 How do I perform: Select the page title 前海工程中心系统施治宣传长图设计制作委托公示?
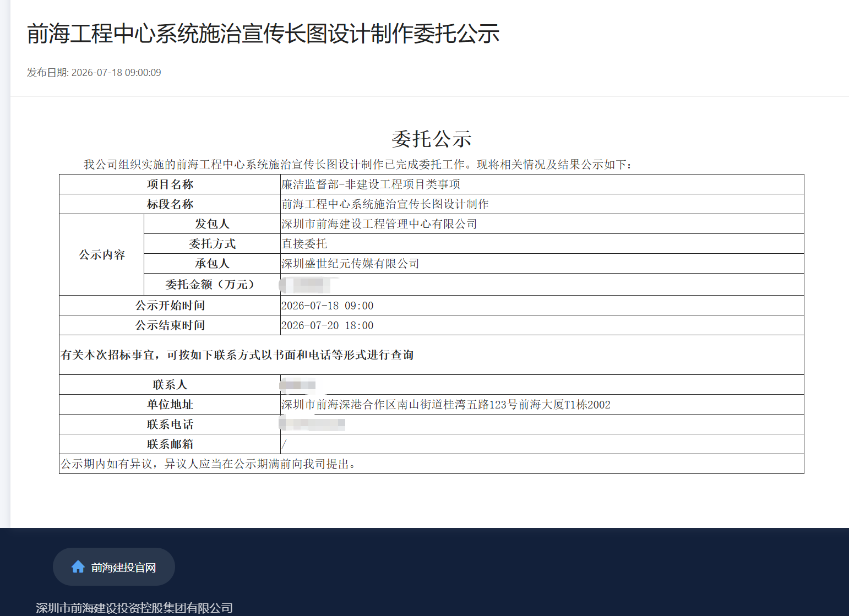point(263,34)
